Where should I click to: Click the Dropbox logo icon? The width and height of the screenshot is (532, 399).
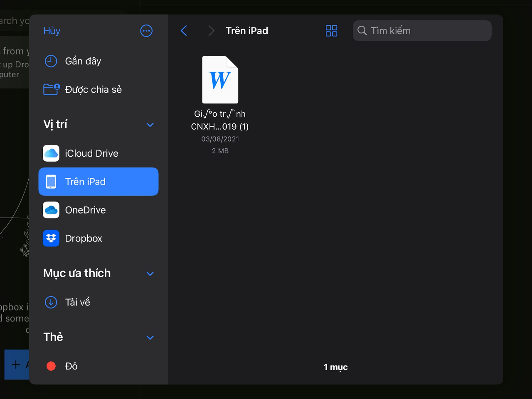click(51, 238)
